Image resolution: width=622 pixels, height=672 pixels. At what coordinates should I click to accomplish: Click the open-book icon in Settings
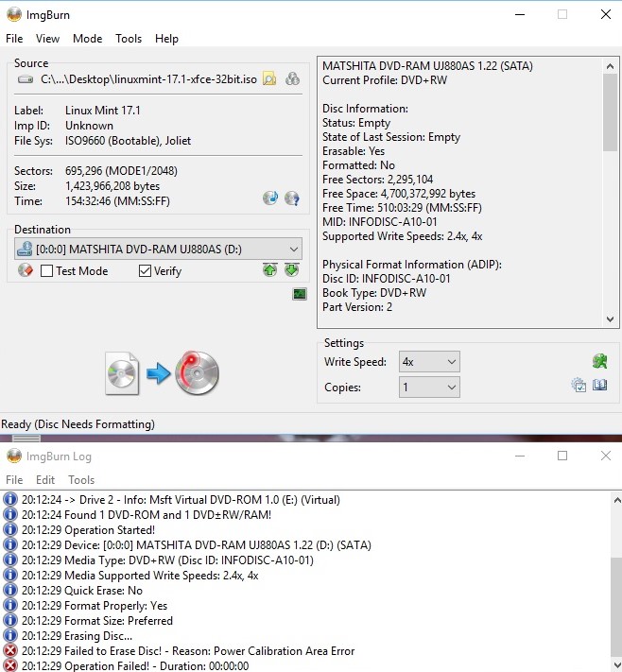click(599, 385)
